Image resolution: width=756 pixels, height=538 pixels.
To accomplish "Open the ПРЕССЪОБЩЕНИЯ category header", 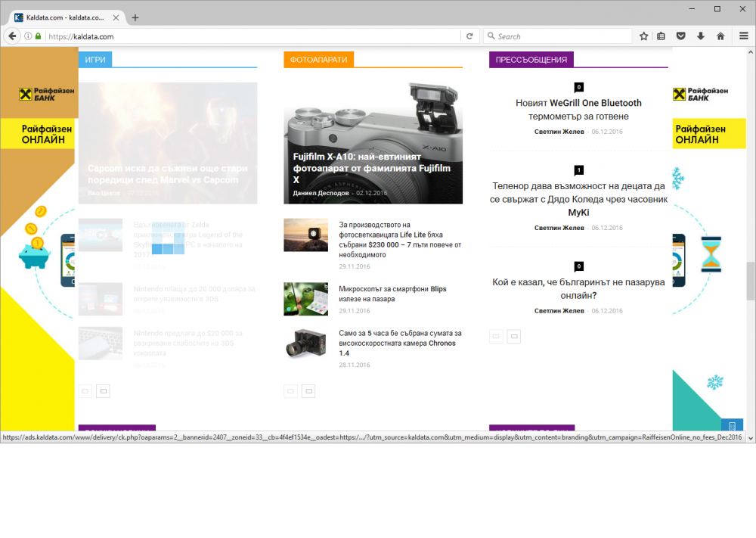I will pyautogui.click(x=531, y=59).
